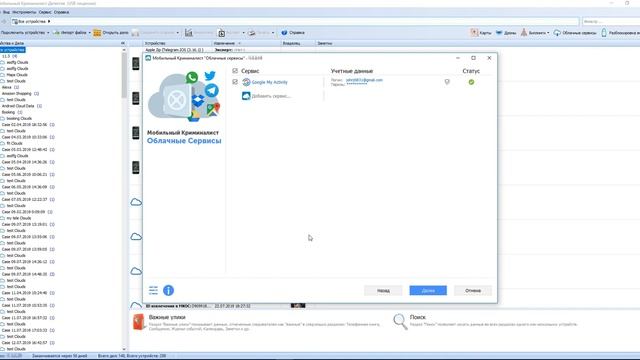Click the report document toolbar icon
This screenshot has height=360, width=640.
click(222, 33)
